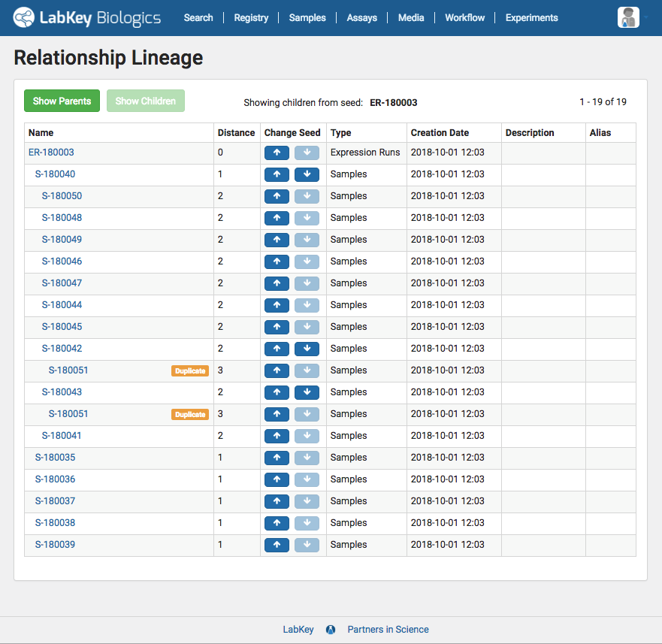Open sample S-180047 link
Image resolution: width=662 pixels, height=644 pixels.
[62, 283]
